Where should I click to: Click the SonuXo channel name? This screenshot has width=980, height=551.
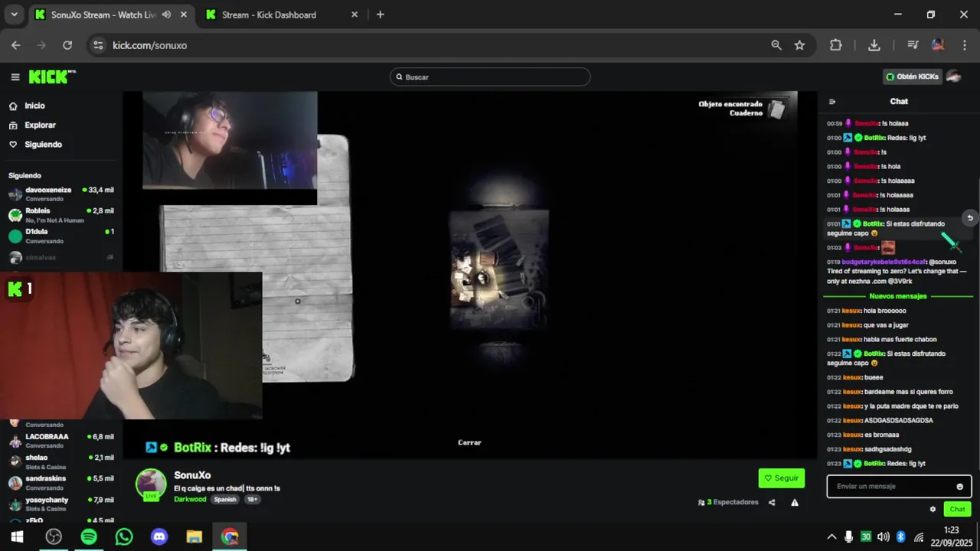(192, 475)
